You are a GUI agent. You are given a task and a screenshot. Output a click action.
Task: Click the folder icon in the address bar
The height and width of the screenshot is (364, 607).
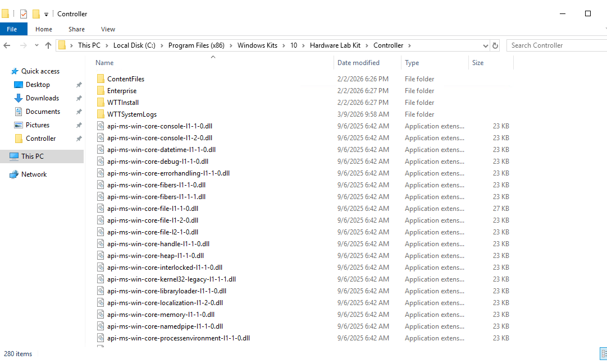coord(62,45)
